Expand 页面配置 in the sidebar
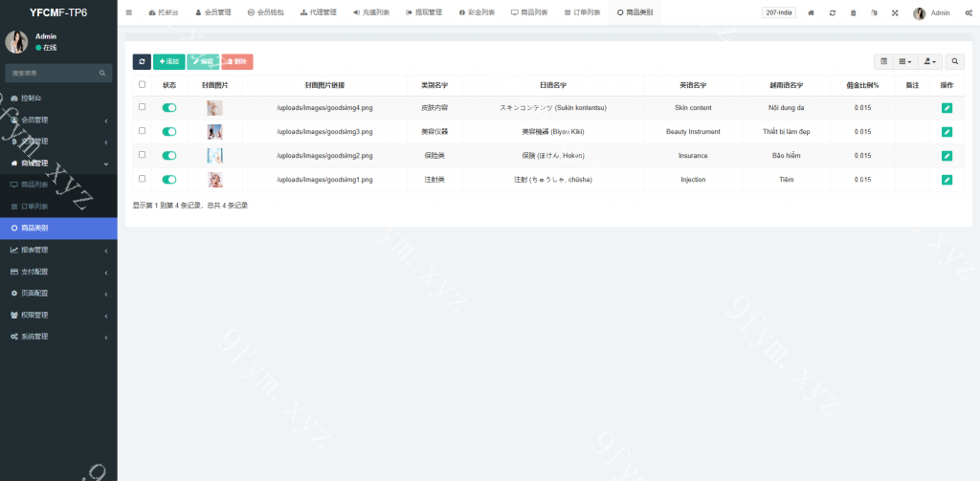This screenshot has height=481, width=980. (x=58, y=293)
